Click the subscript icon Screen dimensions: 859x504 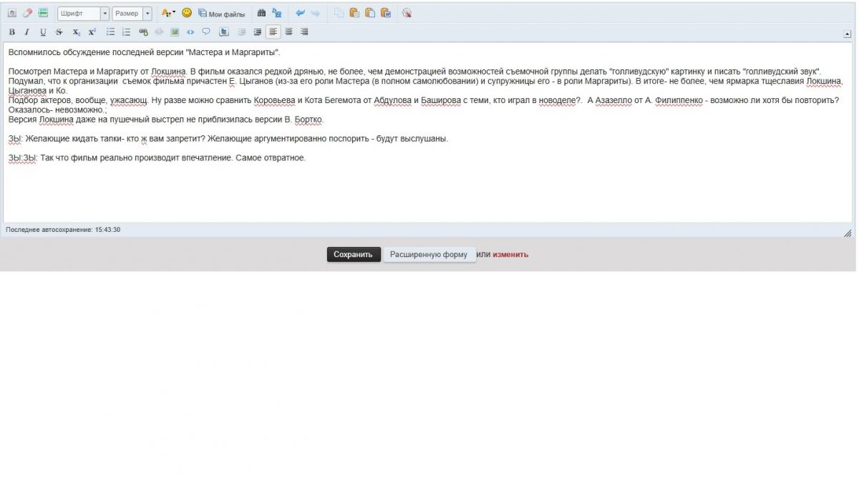tap(76, 32)
